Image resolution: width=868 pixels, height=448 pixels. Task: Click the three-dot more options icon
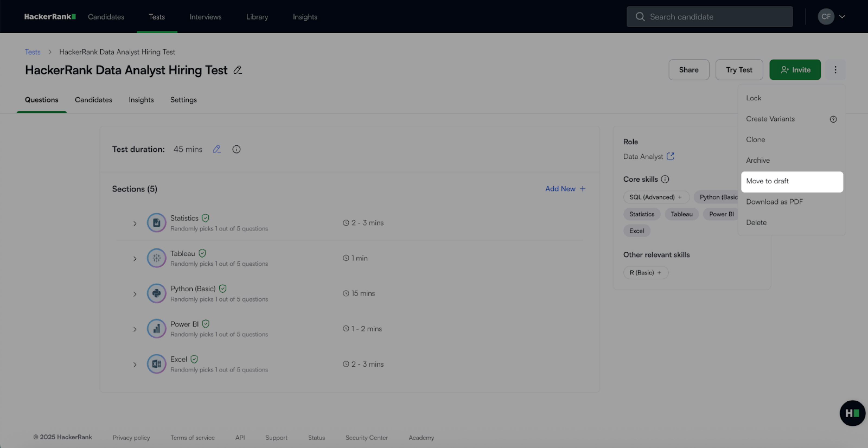click(x=835, y=70)
